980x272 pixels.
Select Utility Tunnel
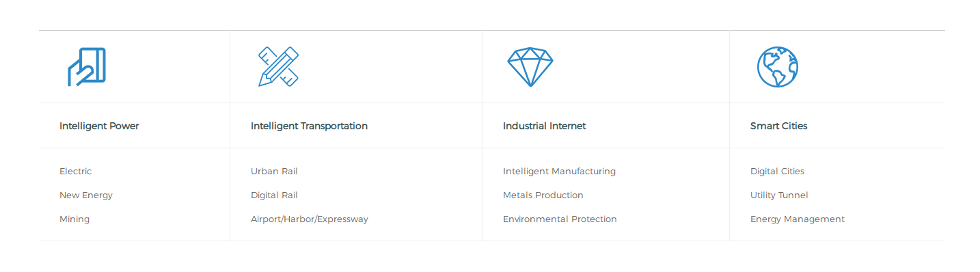tap(779, 195)
